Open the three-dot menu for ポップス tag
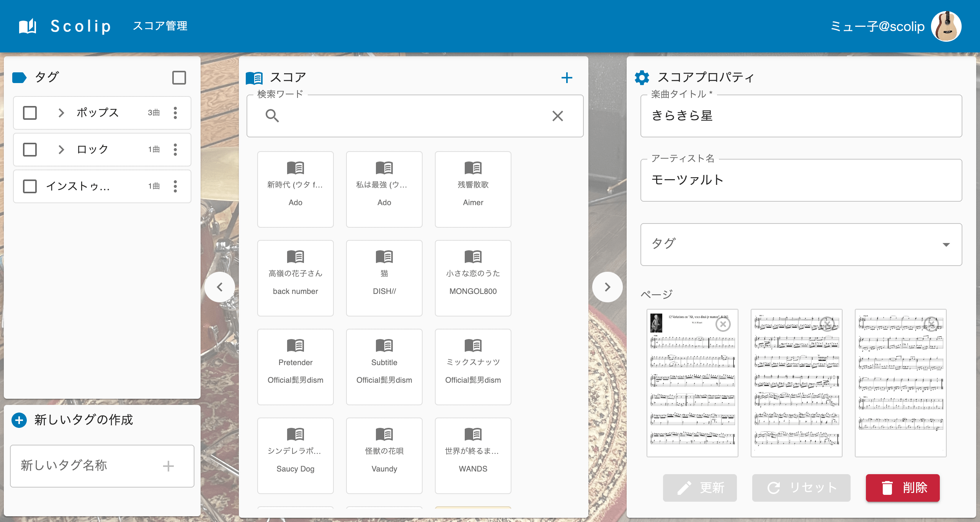The image size is (980, 522). coord(176,113)
